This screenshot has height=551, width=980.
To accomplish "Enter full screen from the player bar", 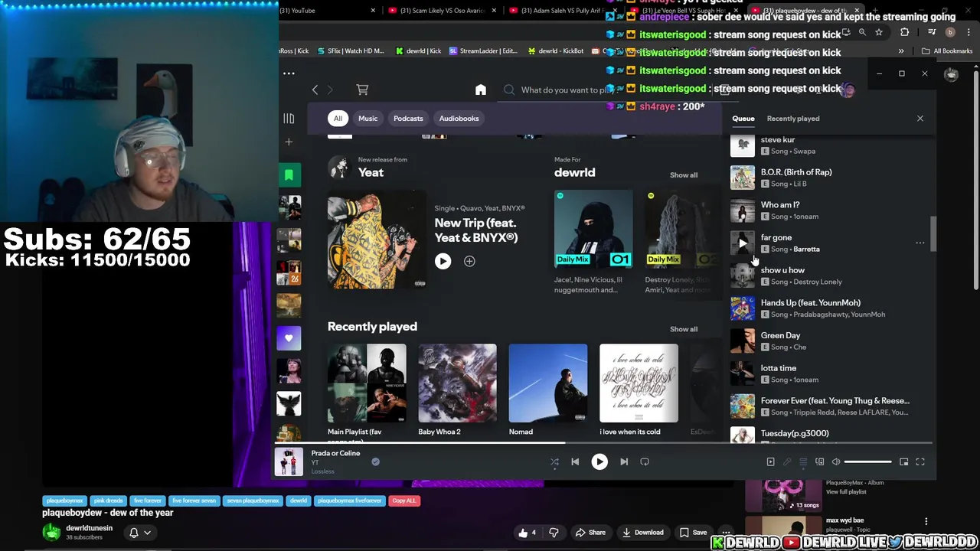I will tap(920, 461).
